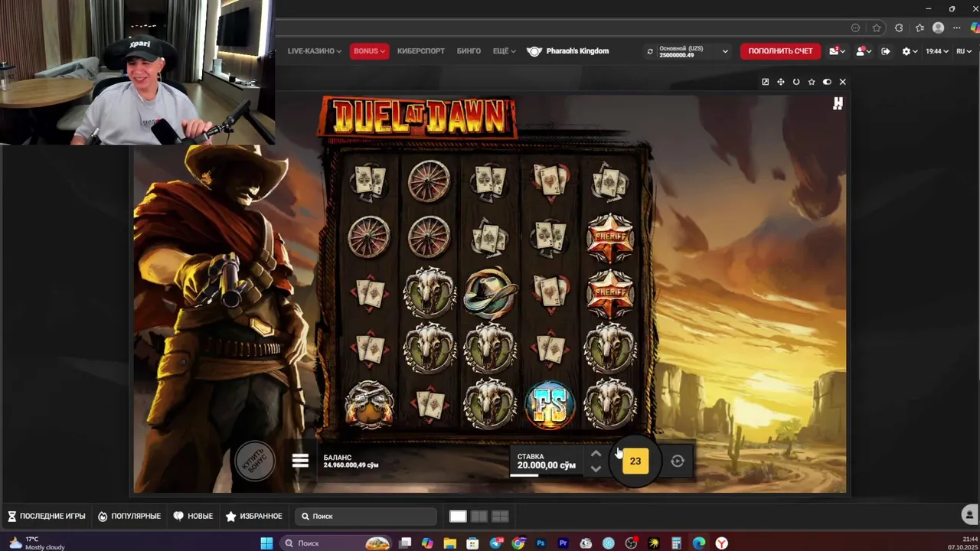Open the Pharaoh's Kingdom link
Viewport: 980px width, 551px height.
pyautogui.click(x=568, y=51)
